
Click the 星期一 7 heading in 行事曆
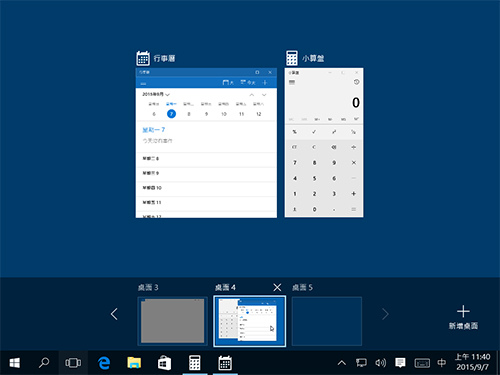point(154,130)
